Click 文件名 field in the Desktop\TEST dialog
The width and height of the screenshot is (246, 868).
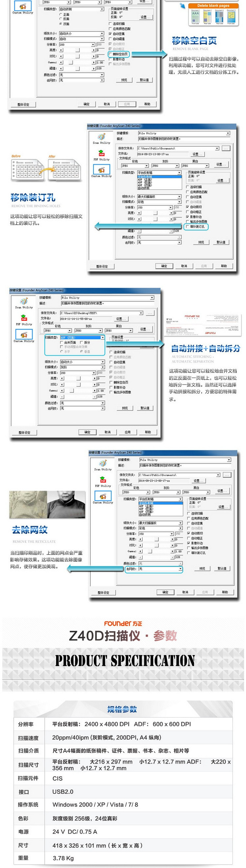click(87, 319)
